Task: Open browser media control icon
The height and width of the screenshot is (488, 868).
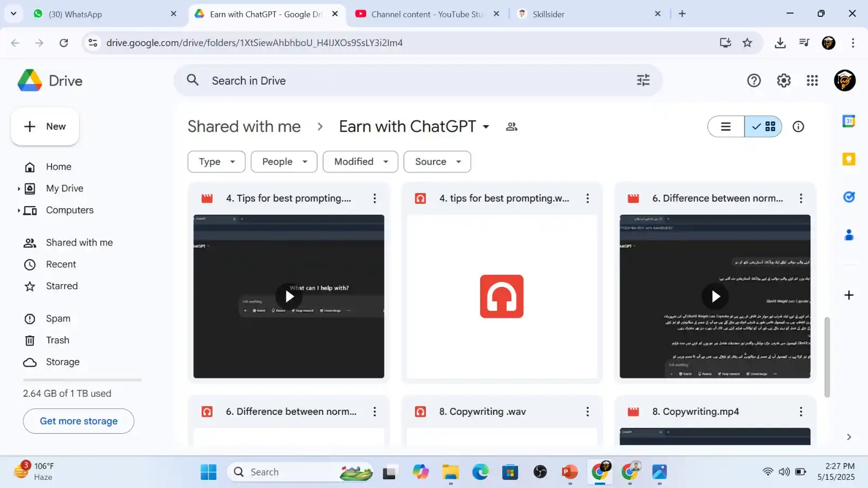Action: (805, 43)
